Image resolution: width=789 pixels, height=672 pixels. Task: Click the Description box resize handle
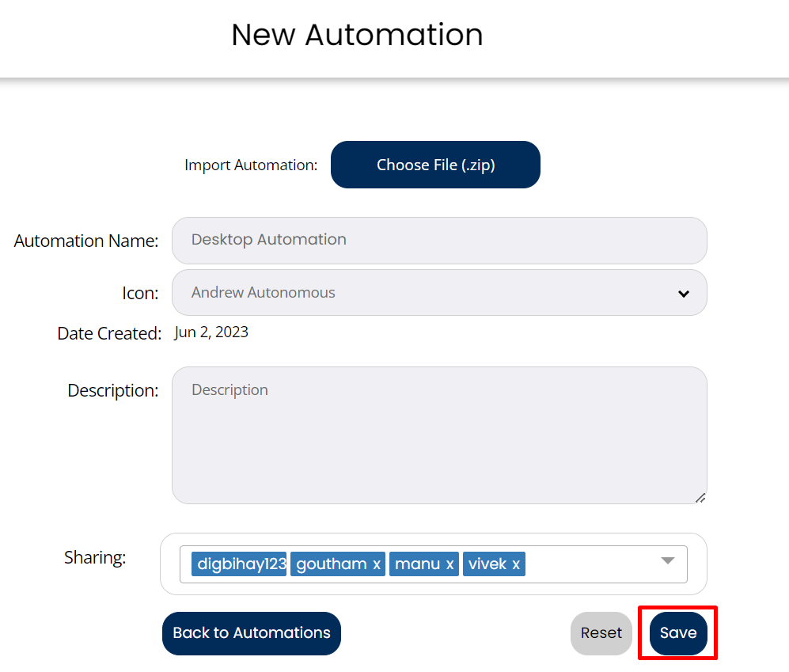(x=700, y=497)
